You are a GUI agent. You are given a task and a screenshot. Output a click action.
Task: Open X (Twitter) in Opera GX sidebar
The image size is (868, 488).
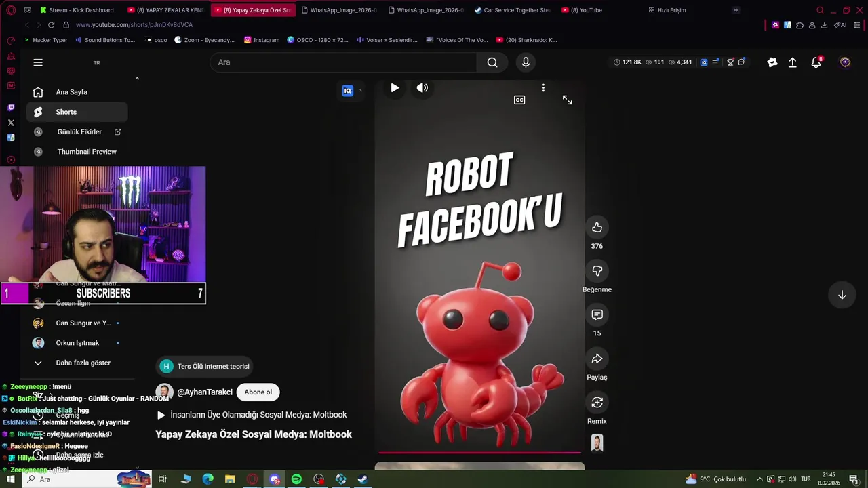click(11, 123)
